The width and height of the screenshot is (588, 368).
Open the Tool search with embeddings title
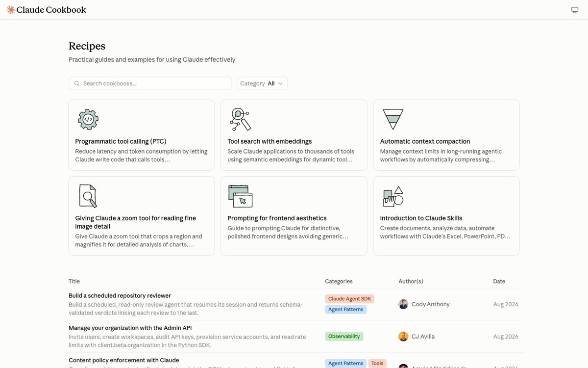269,141
